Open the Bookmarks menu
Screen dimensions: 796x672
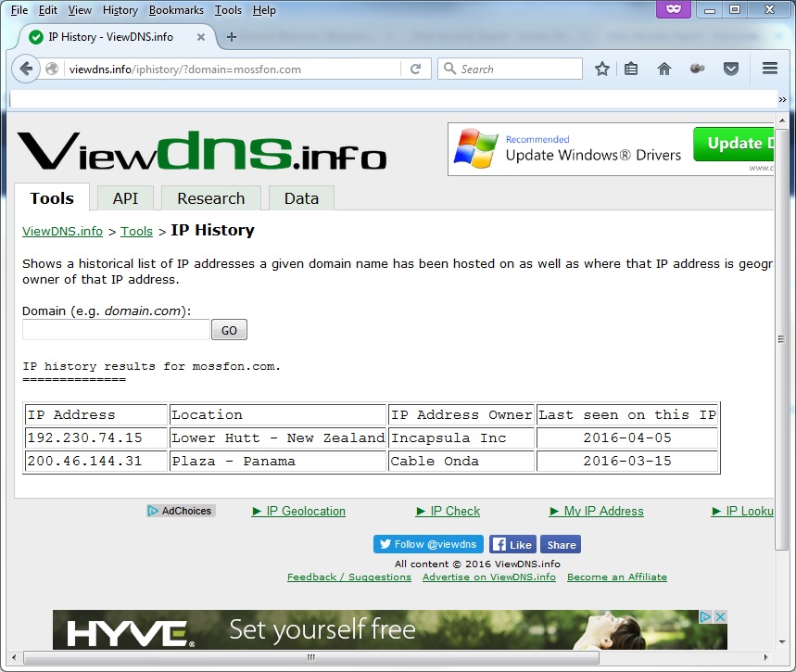point(176,10)
